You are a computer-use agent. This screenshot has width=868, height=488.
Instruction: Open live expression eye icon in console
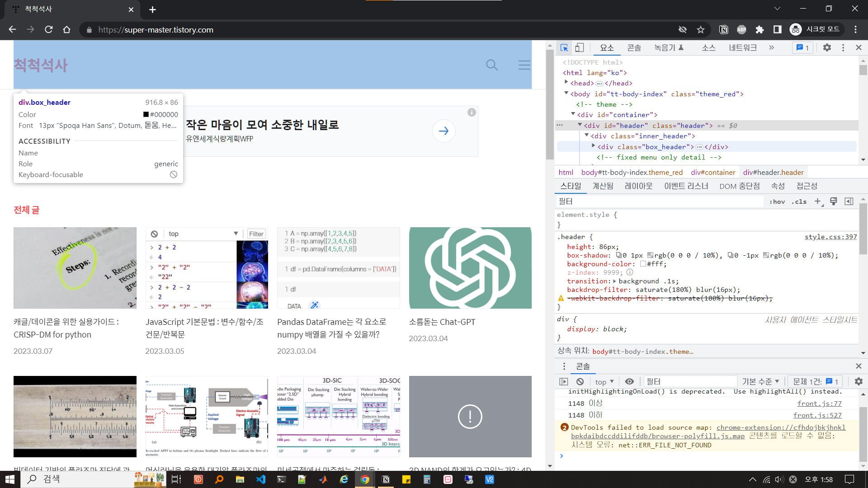[x=629, y=382]
